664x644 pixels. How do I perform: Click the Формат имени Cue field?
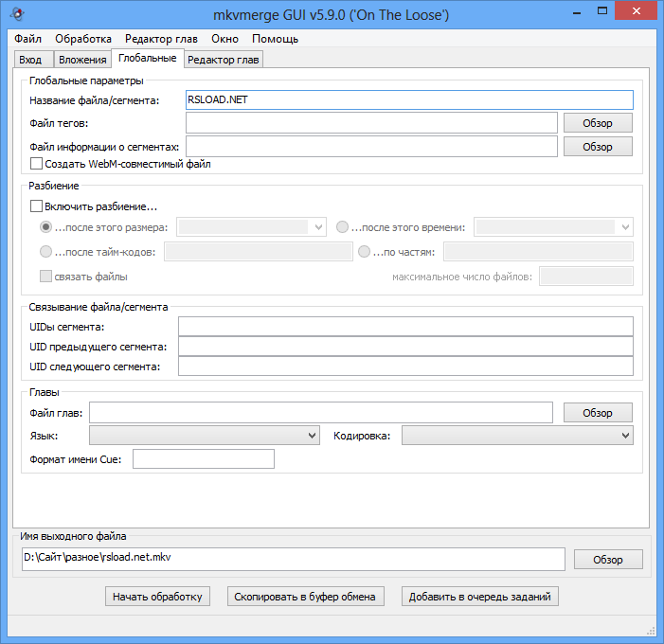(x=204, y=459)
